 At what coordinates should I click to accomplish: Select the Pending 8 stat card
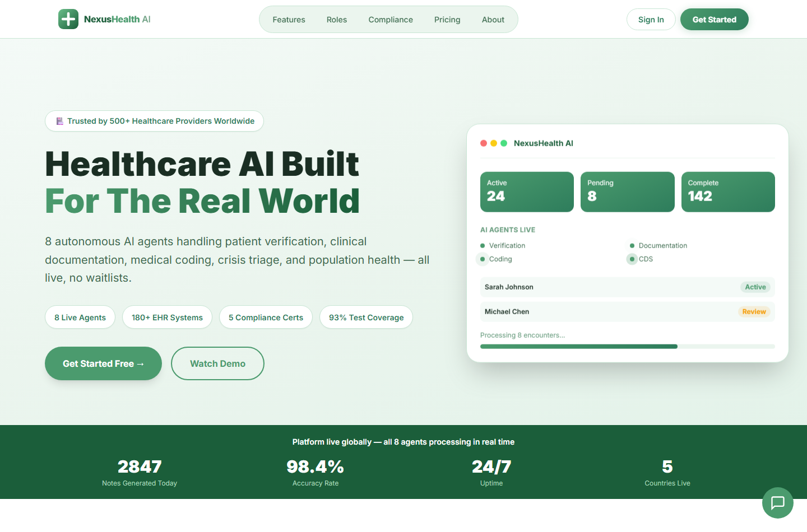pos(628,192)
